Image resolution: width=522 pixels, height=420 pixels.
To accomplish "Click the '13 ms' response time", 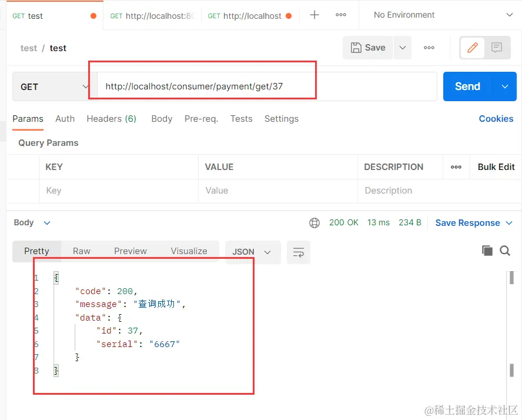I will click(378, 222).
